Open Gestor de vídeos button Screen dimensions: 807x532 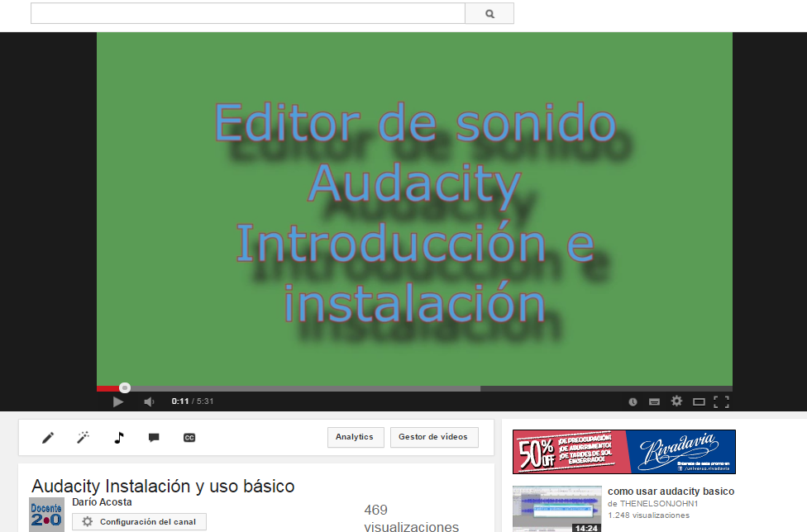[434, 437]
